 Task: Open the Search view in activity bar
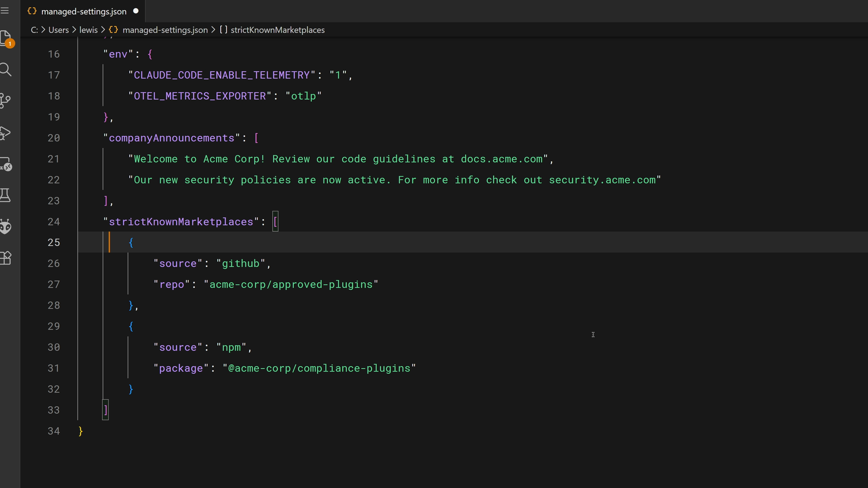(6, 70)
